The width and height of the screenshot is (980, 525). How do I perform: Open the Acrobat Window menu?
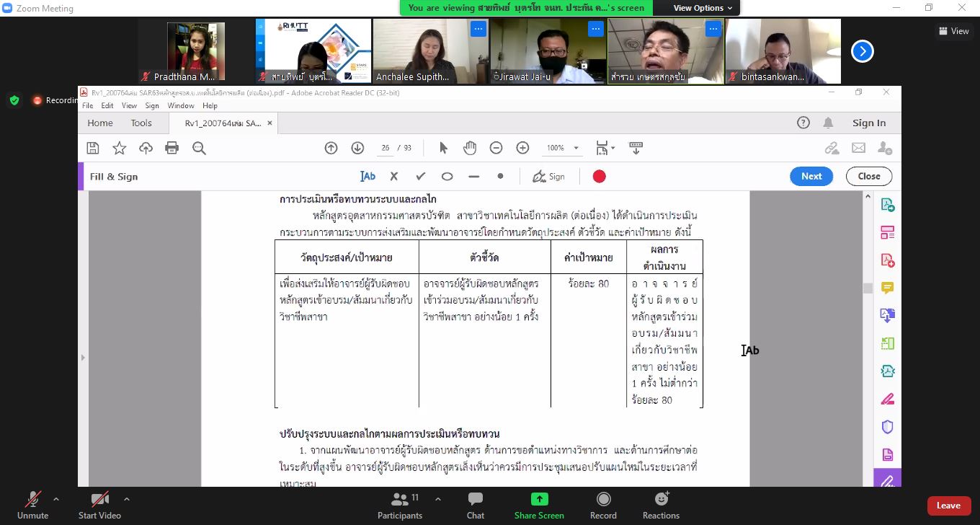(181, 105)
